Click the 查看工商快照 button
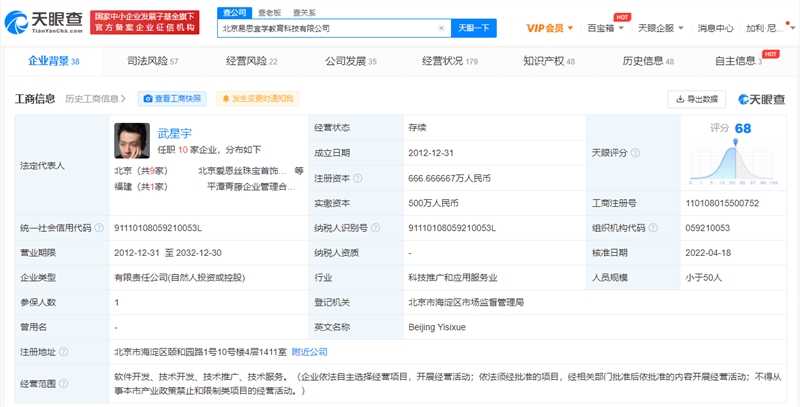 172,99
